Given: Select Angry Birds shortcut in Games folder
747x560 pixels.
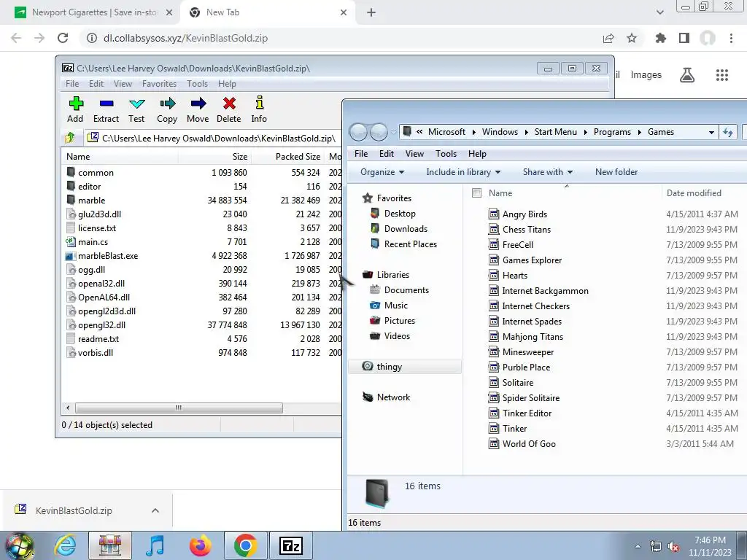Looking at the screenshot, I should coord(525,214).
